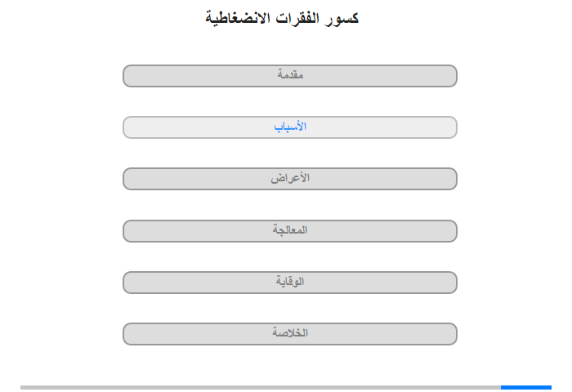This screenshot has height=392, width=572.
Task: Click the last pill button in list
Action: pos(289,334)
